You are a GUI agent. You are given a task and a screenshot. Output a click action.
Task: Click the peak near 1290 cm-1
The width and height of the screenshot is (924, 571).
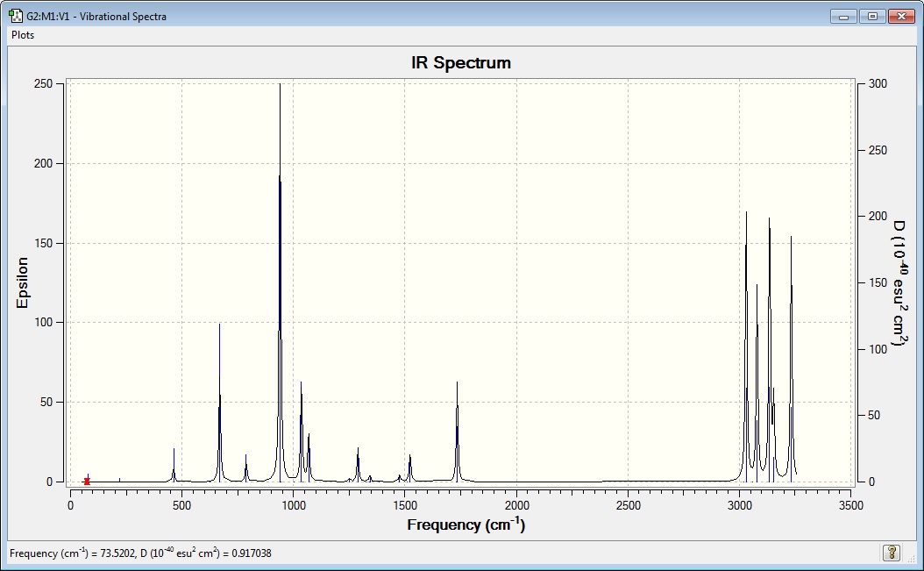pos(358,465)
